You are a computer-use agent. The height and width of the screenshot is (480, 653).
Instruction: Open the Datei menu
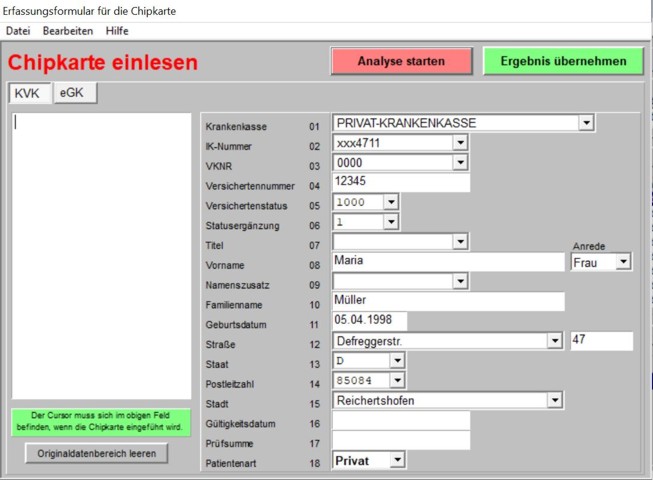coord(18,31)
